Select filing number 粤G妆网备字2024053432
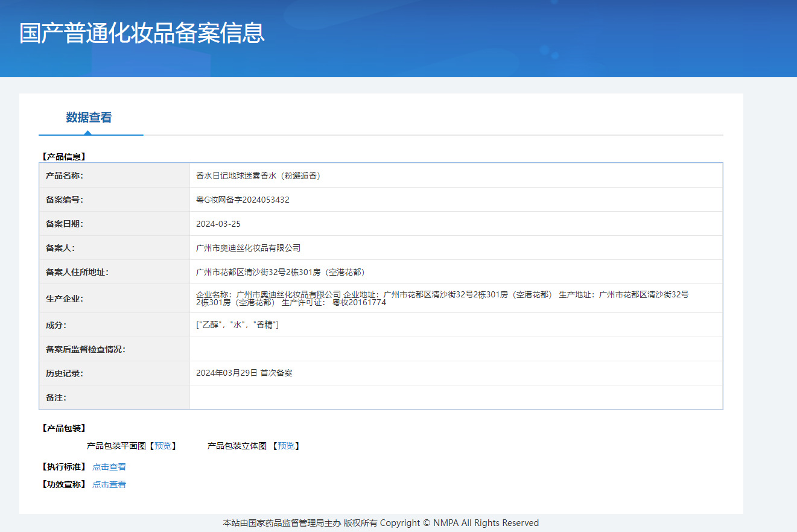This screenshot has height=532, width=797. (x=243, y=200)
